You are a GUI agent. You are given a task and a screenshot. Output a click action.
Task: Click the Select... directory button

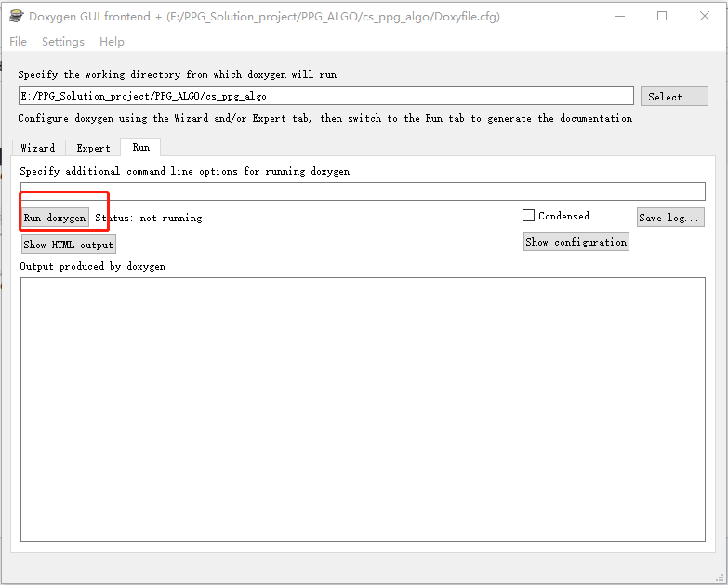pyautogui.click(x=674, y=97)
